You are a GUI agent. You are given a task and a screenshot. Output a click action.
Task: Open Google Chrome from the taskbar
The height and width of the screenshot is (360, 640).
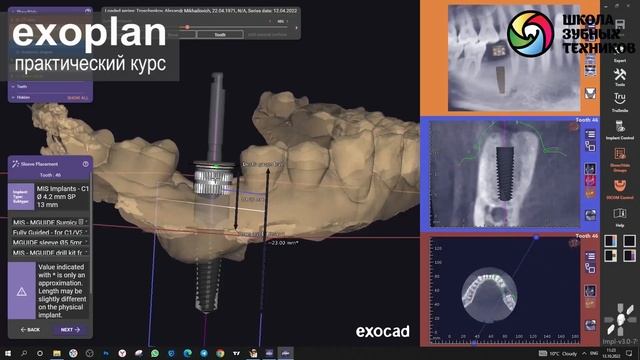coord(220,353)
